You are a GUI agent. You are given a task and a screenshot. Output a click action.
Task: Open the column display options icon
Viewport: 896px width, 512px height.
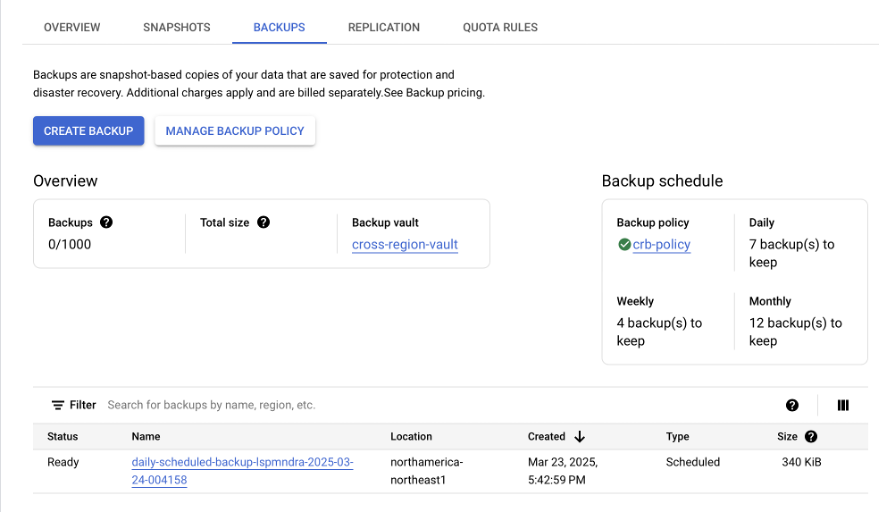(x=843, y=405)
